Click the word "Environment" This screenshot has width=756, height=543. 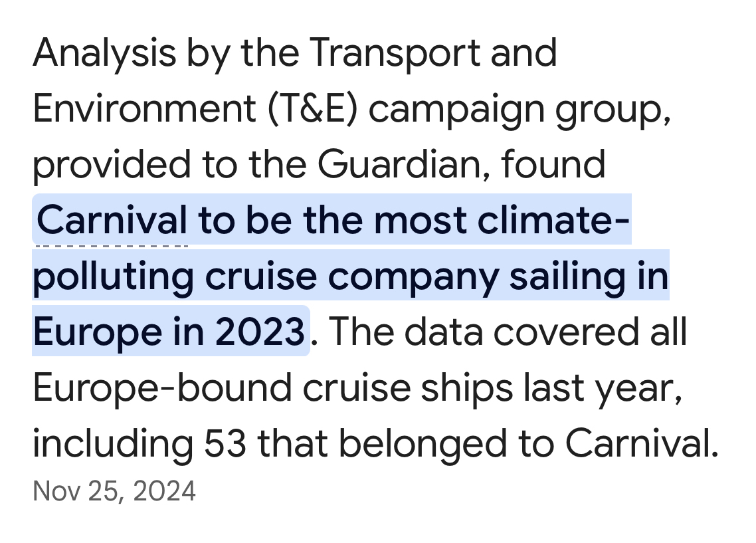pos(144,108)
